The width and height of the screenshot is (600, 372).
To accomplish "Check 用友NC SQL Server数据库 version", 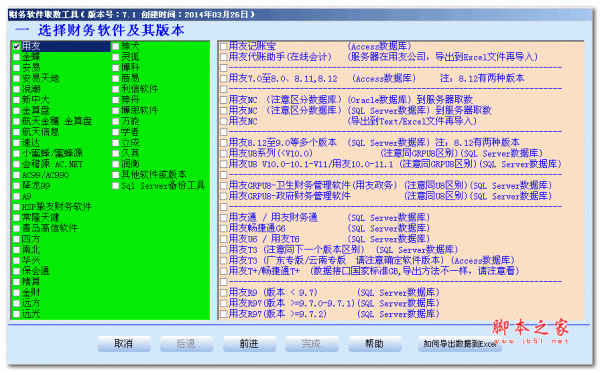I will pyautogui.click(x=224, y=111).
